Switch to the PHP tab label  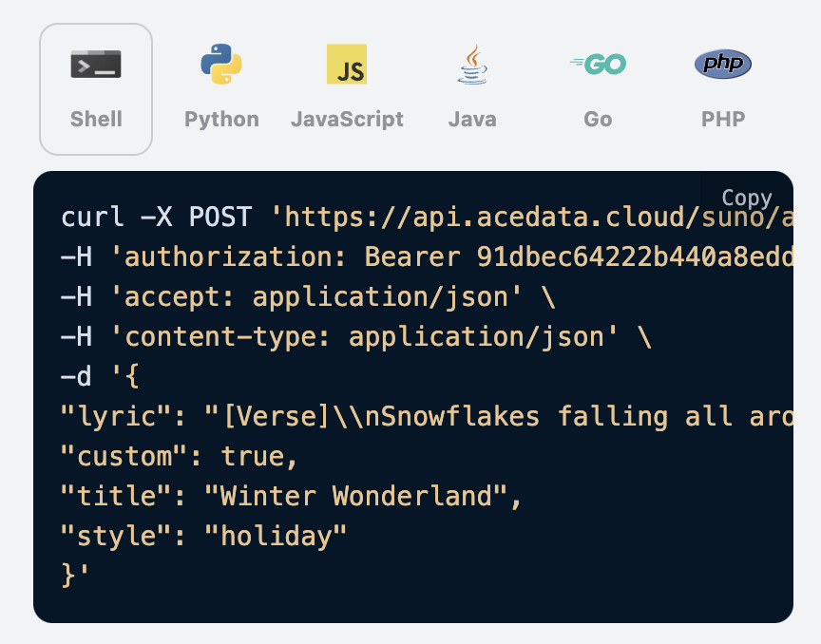[x=723, y=119]
